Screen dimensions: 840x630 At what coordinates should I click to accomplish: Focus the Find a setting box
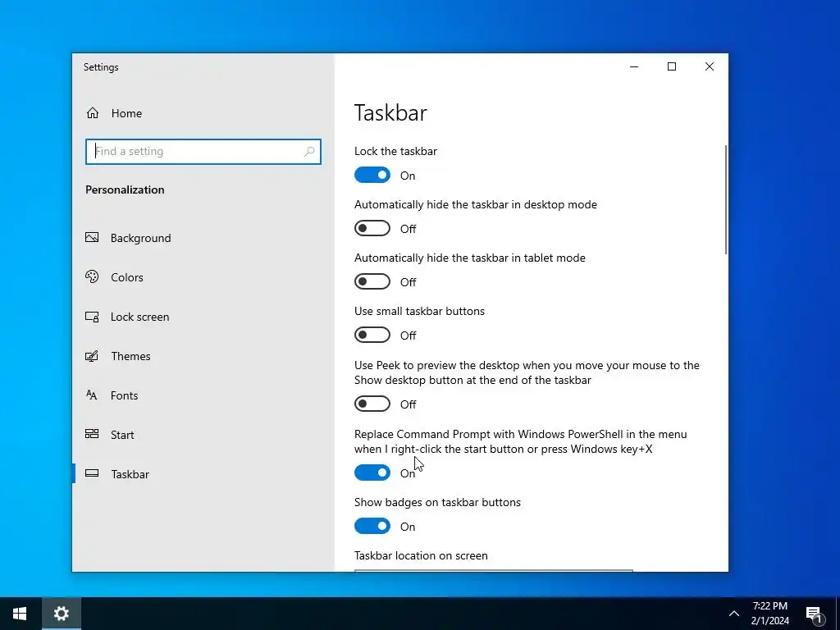[x=203, y=152]
